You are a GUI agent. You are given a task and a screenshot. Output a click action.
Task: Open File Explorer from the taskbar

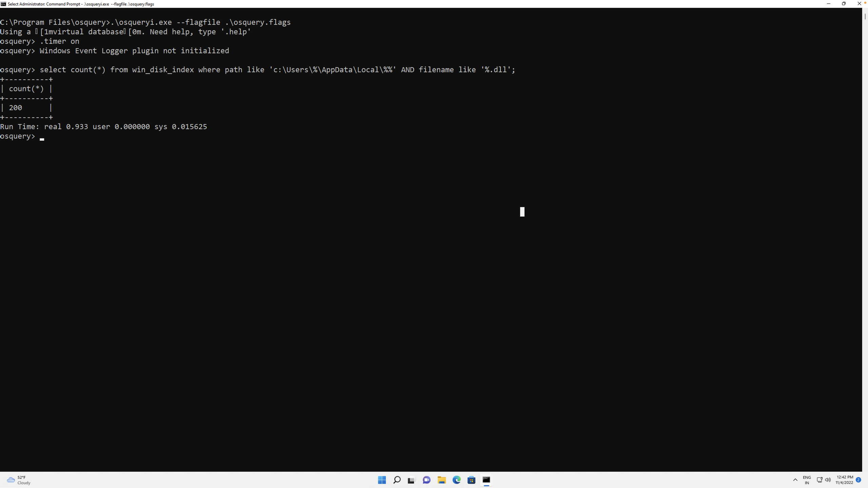tap(441, 480)
